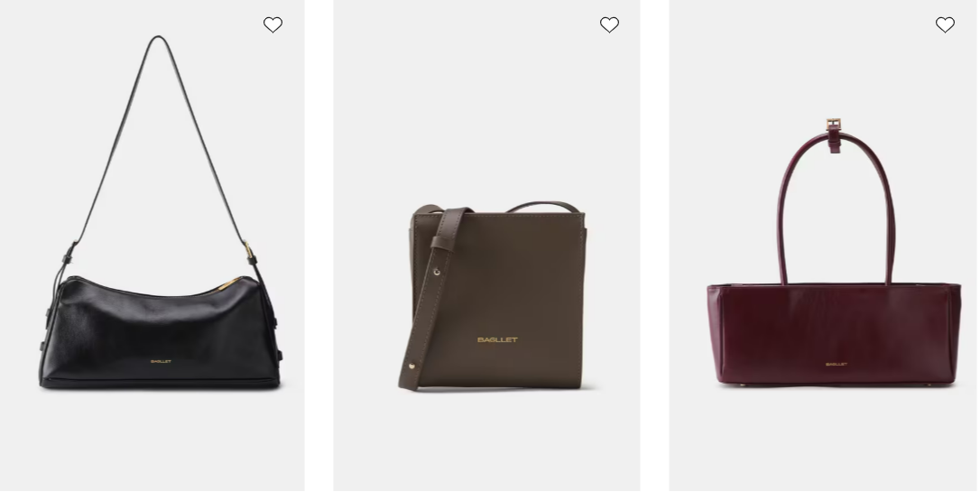Click the BAGLLET logo on burgundy bag
Screen dimensions: 980x492
pos(837,364)
